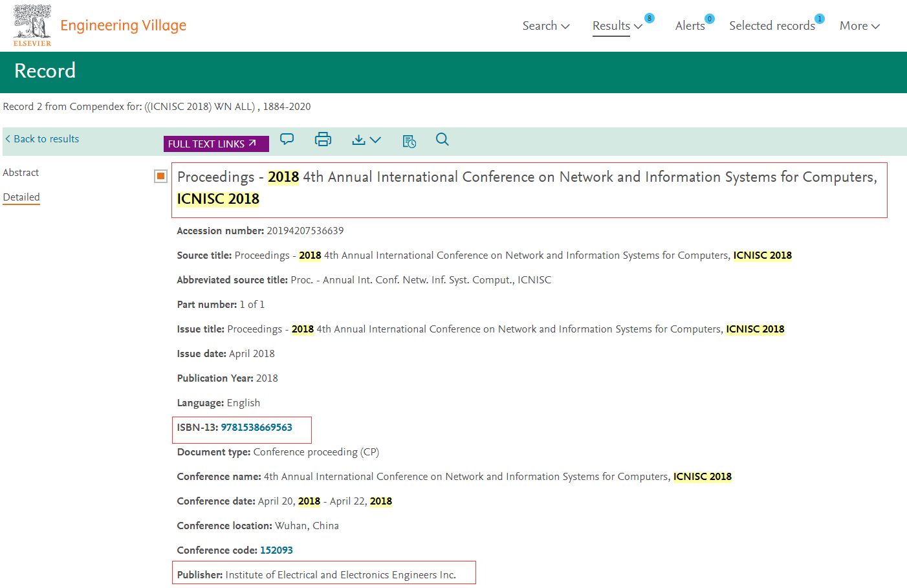The image size is (907, 588).
Task: Click the record title Proceedings ICNISC 2018
Action: [527, 188]
